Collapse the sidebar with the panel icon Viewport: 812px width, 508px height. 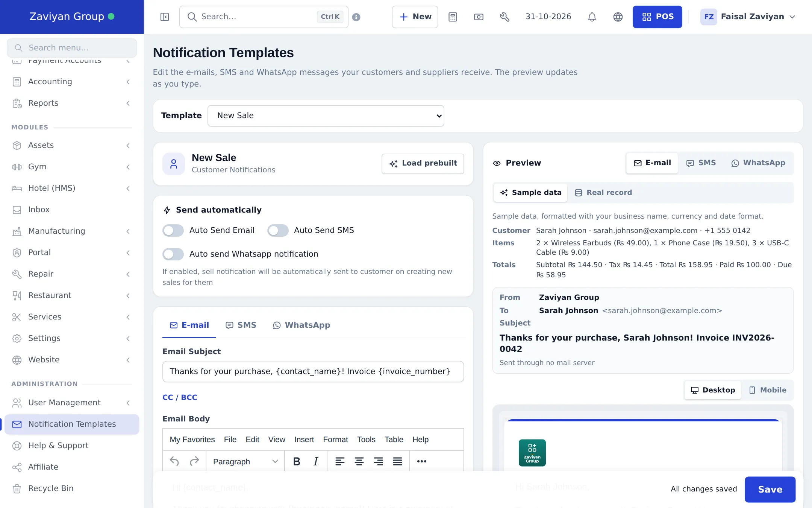pyautogui.click(x=165, y=17)
